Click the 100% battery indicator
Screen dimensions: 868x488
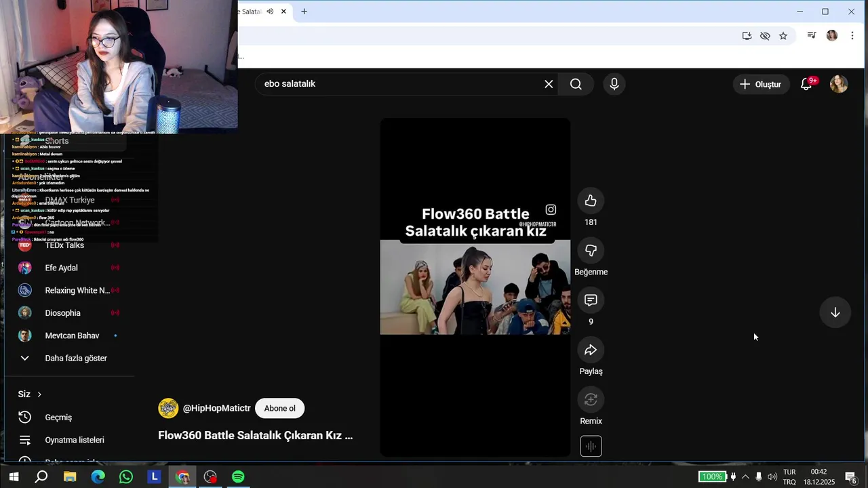tap(712, 477)
